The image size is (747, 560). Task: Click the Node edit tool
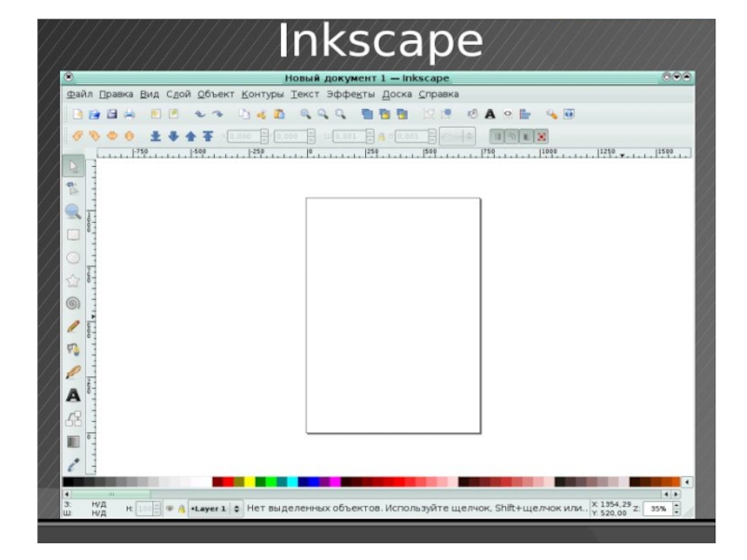[73, 189]
